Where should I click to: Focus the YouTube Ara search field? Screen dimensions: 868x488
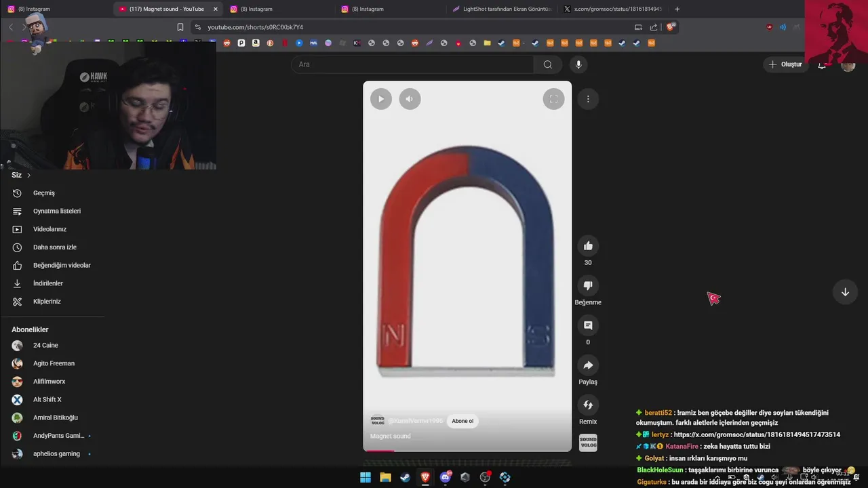[x=412, y=64]
